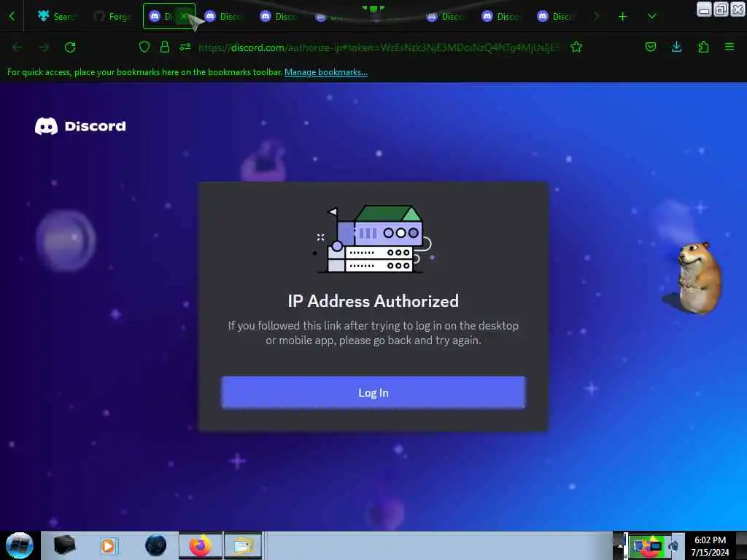Click the blue Log In button

pyautogui.click(x=373, y=392)
